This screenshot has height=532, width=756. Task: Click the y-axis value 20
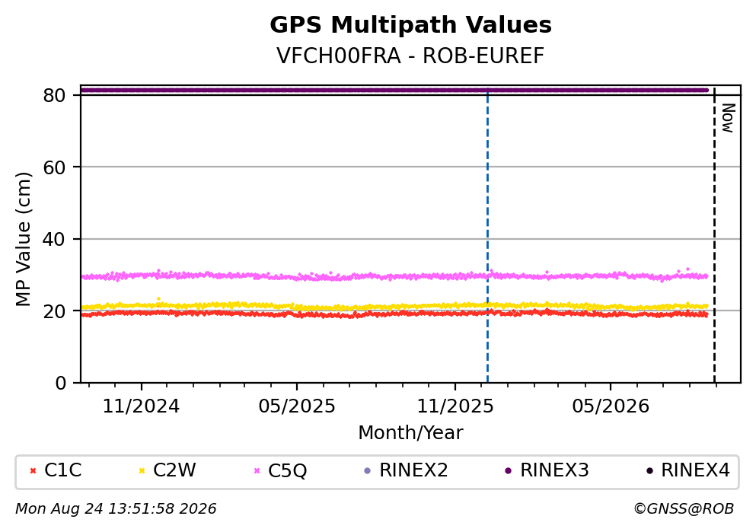pyautogui.click(x=54, y=311)
